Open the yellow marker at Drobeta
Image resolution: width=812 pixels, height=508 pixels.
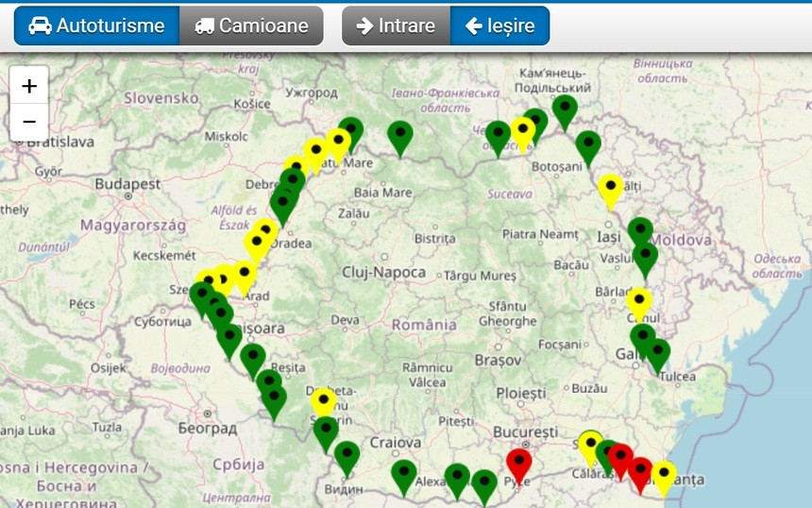tap(324, 402)
